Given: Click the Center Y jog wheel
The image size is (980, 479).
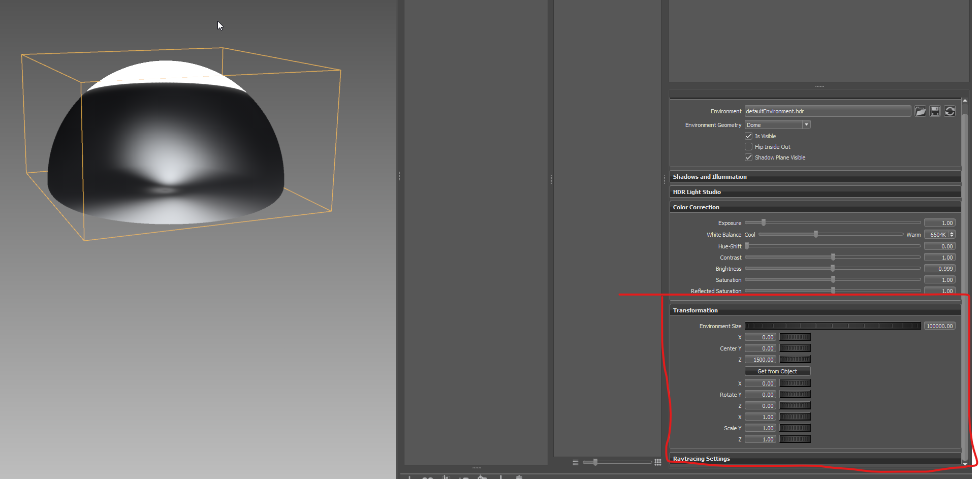Looking at the screenshot, I should click(x=795, y=348).
